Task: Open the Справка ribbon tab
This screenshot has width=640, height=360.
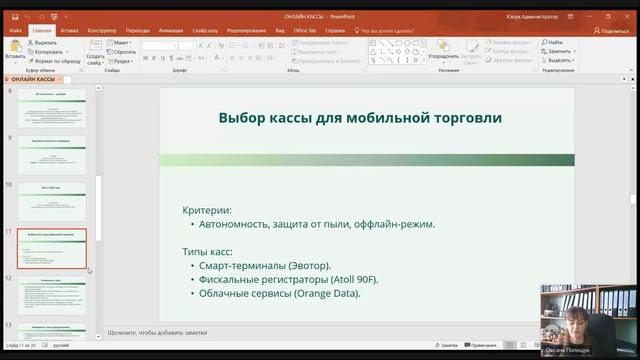Action: coord(335,31)
